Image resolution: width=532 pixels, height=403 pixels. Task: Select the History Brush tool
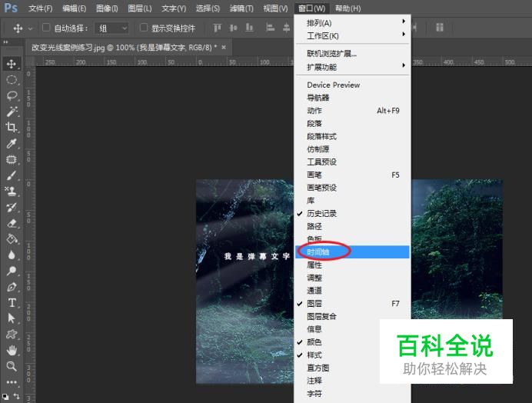(12, 207)
